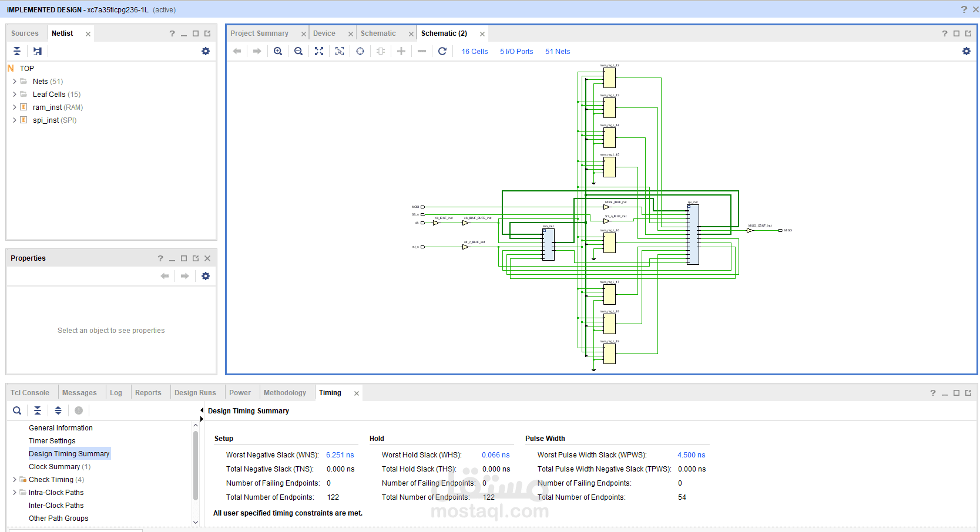Click the 16 Cells link

pyautogui.click(x=475, y=52)
